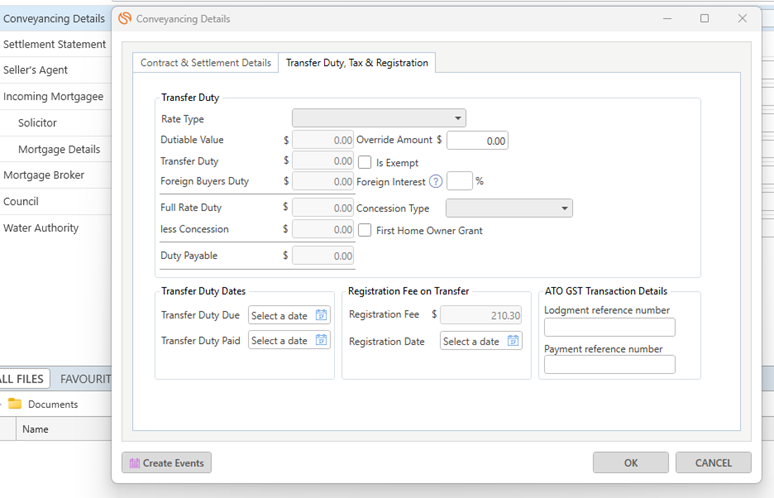This screenshot has height=498, width=774.
Task: Click the Override Amount input field
Action: [x=477, y=141]
